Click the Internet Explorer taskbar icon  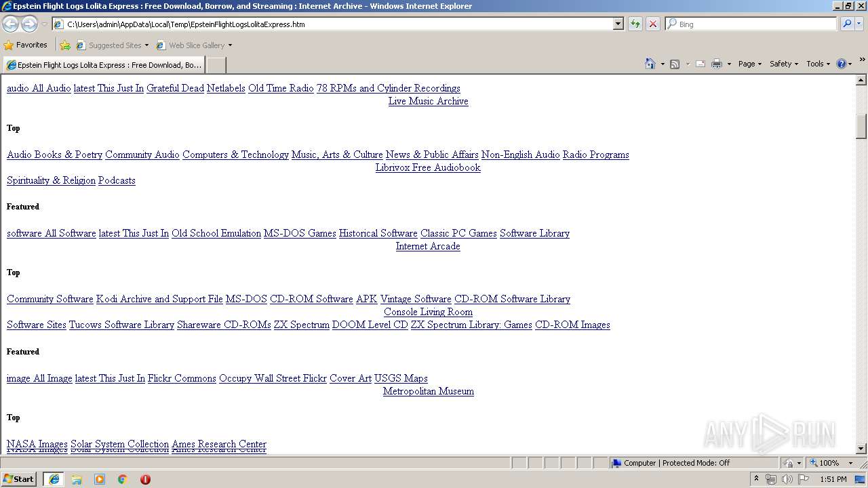[54, 479]
